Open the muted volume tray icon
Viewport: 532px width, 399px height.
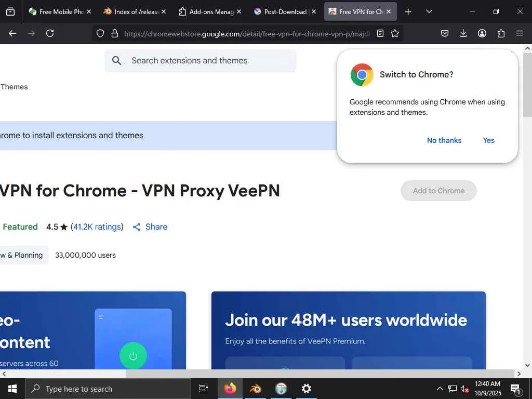[x=465, y=389]
